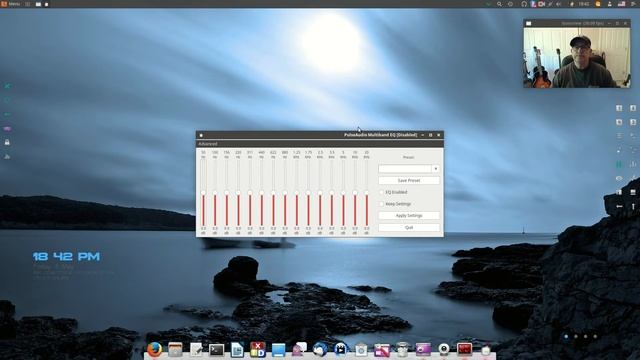Click the Save Preset button
Screen dimensions: 640x360
click(x=409, y=180)
